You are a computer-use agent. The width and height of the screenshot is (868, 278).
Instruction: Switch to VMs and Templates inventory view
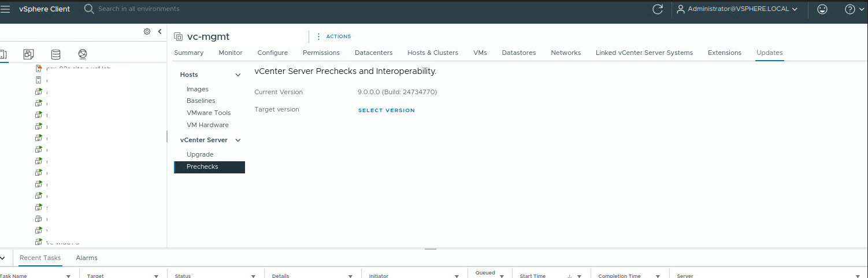[28, 54]
